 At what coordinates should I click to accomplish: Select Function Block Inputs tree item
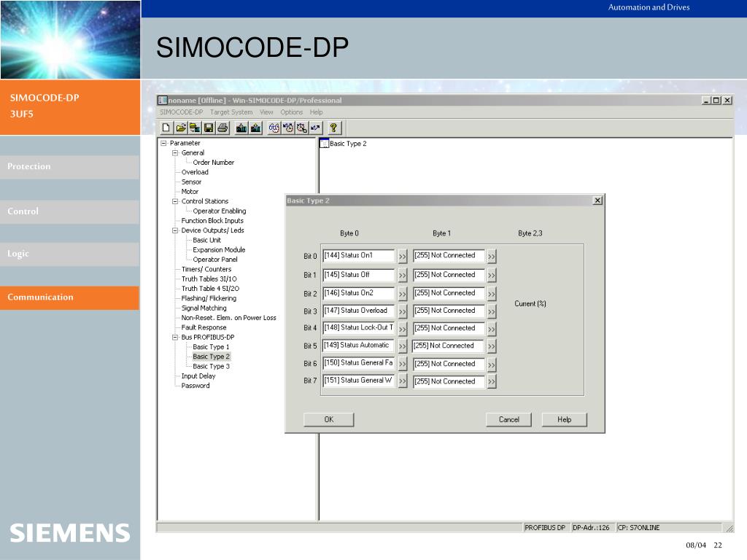pyautogui.click(x=212, y=221)
